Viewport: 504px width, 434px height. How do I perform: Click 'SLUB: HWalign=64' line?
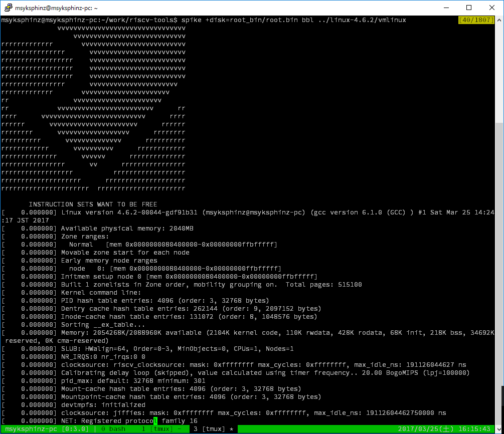(x=147, y=349)
